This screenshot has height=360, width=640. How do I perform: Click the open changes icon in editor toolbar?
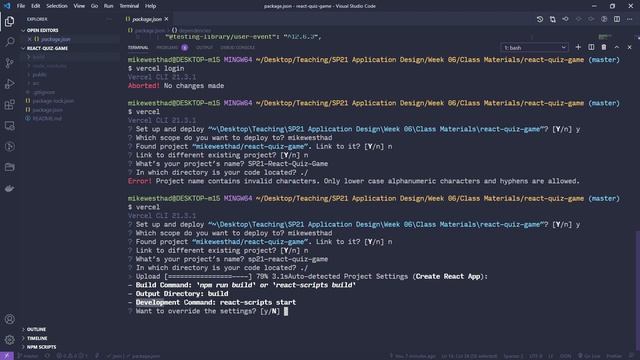553,19
